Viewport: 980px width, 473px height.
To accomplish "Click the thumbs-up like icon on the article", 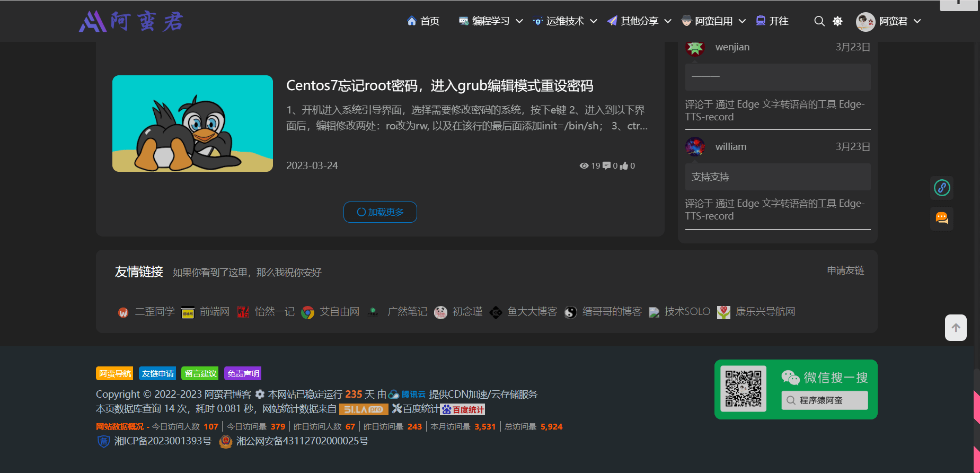I will (x=624, y=166).
